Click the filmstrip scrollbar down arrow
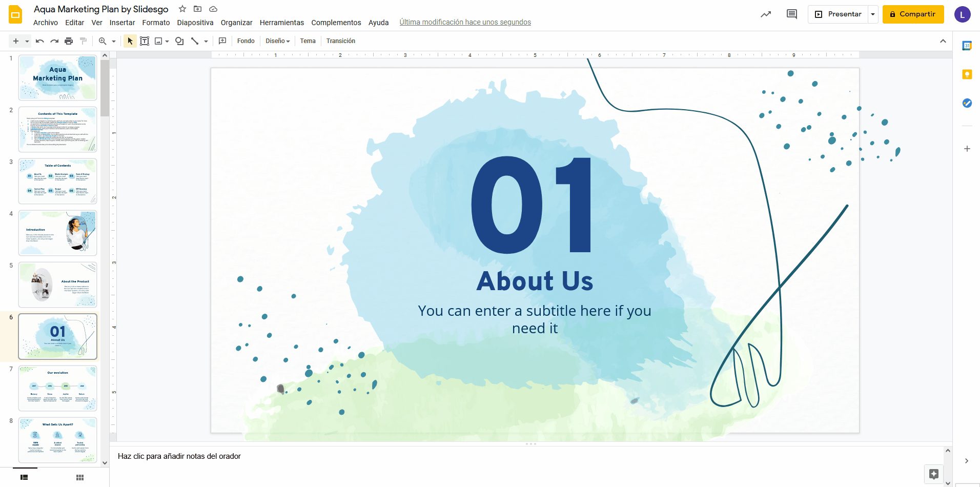The width and height of the screenshot is (980, 487). 105,462
